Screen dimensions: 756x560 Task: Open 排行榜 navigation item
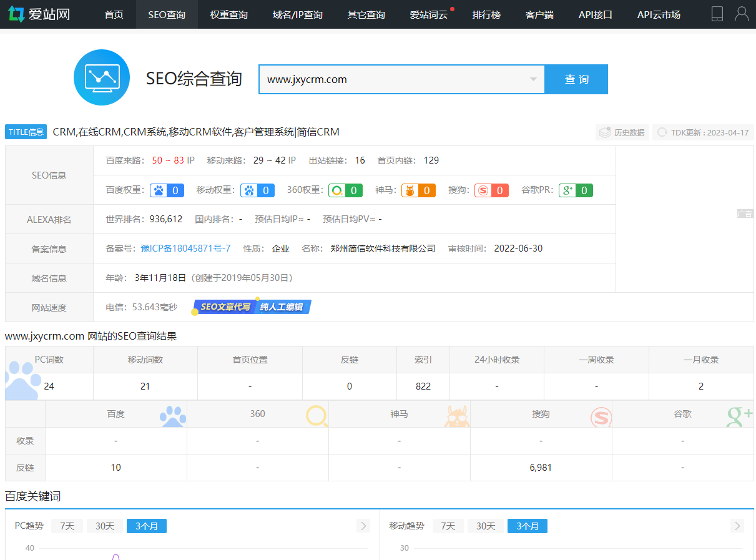point(486,14)
